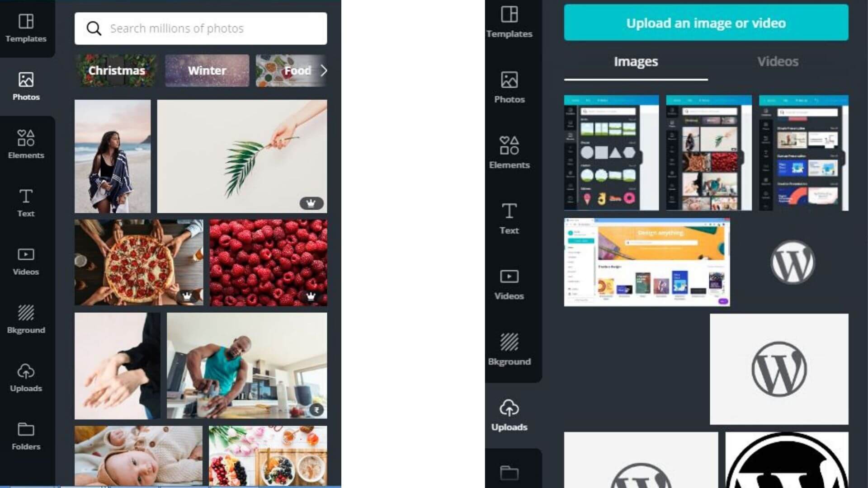Switch to the Videos tab
Image resolution: width=868 pixels, height=488 pixels.
click(777, 61)
